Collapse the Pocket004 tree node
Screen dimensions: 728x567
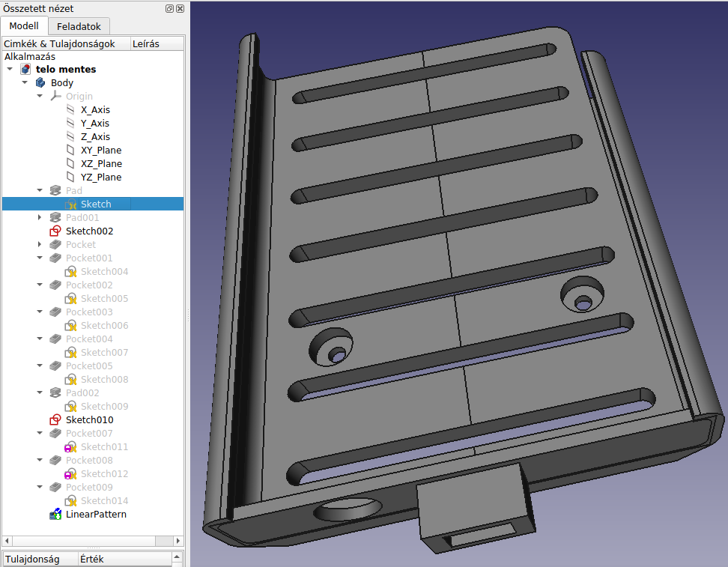40,339
